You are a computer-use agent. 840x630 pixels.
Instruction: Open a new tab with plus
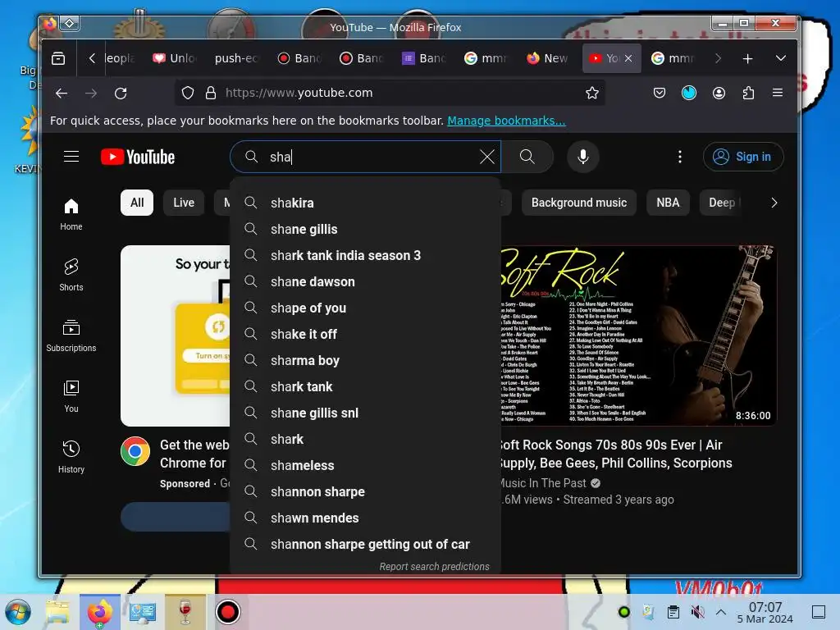[x=748, y=58]
